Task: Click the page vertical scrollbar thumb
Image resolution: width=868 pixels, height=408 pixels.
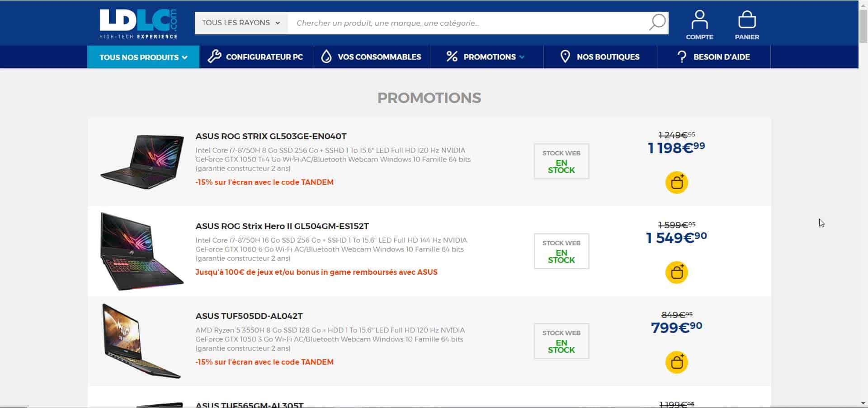Action: 863,26
